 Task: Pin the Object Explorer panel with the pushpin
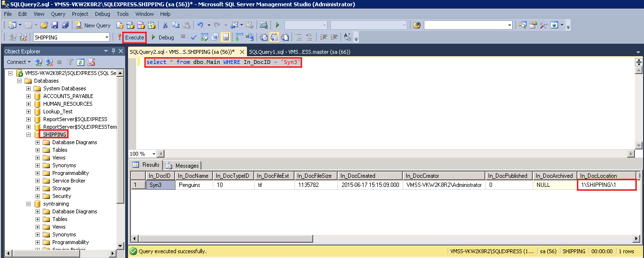tap(113, 51)
